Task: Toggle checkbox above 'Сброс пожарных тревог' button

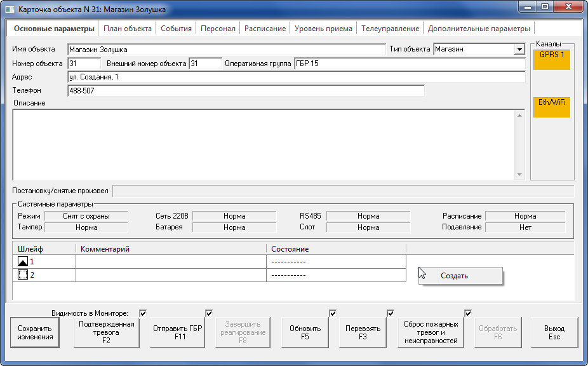Action: click(468, 313)
